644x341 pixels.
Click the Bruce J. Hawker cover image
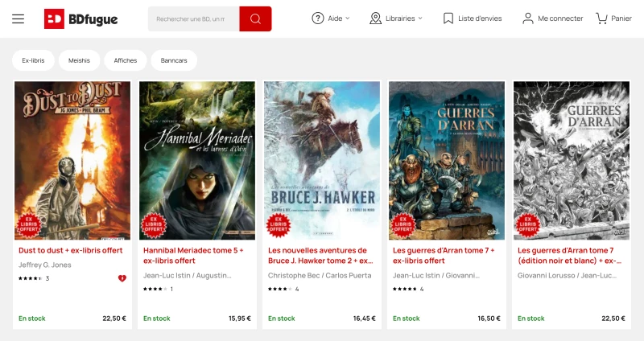pos(322,160)
